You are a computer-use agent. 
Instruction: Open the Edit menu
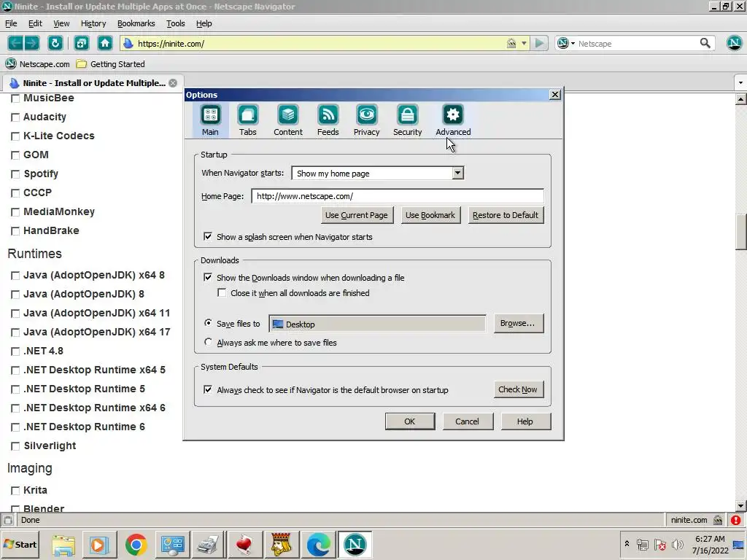point(35,23)
